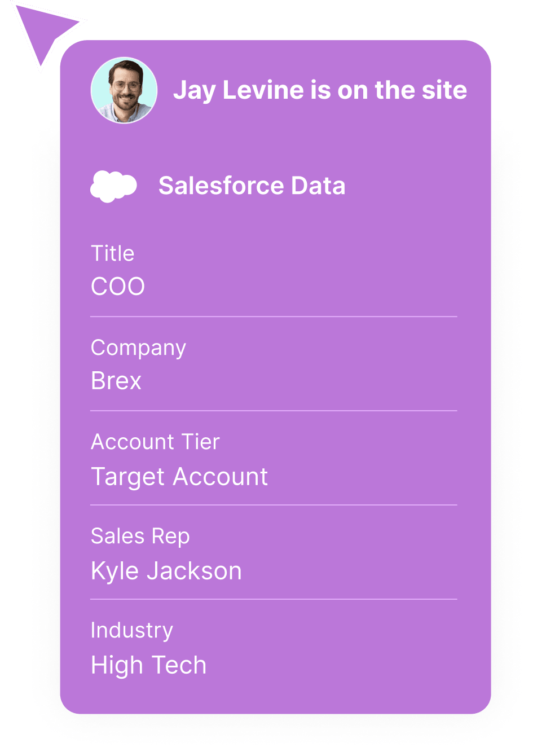Image resolution: width=533 pixels, height=756 pixels.
Task: Click the divider below Kyle Jackson
Action: 274,599
